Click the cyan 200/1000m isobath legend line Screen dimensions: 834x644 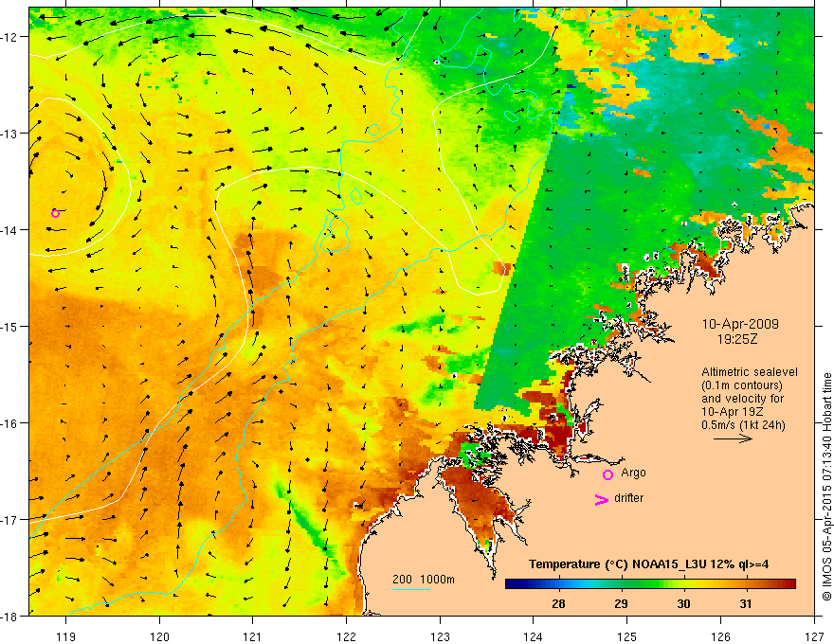pos(411,589)
